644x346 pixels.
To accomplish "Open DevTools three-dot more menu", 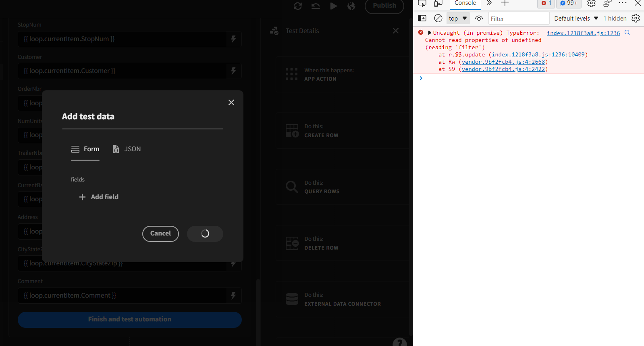I will [x=623, y=3].
